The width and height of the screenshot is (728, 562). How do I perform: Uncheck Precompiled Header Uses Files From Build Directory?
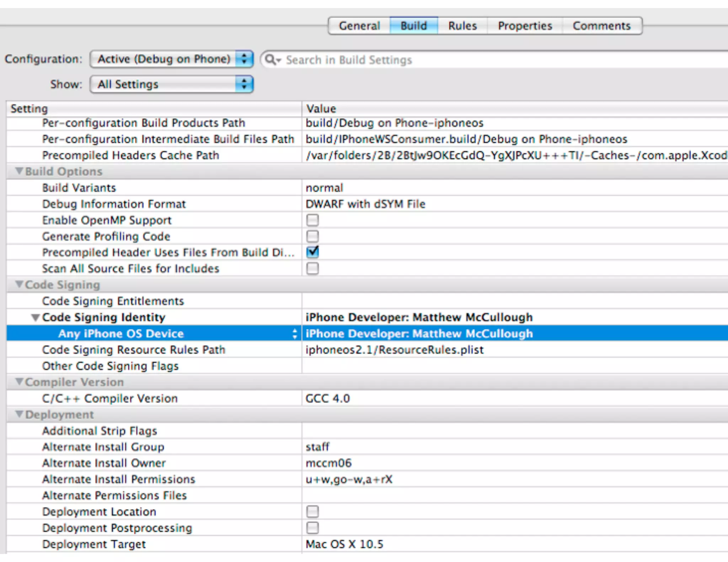point(312,252)
